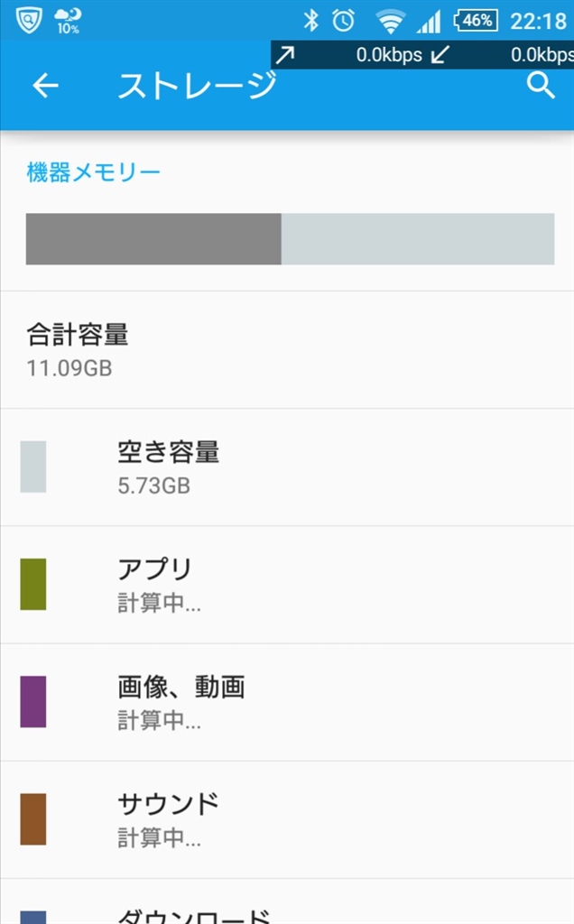Open the アプリ storage entry
This screenshot has height=924, width=574.
[154, 585]
